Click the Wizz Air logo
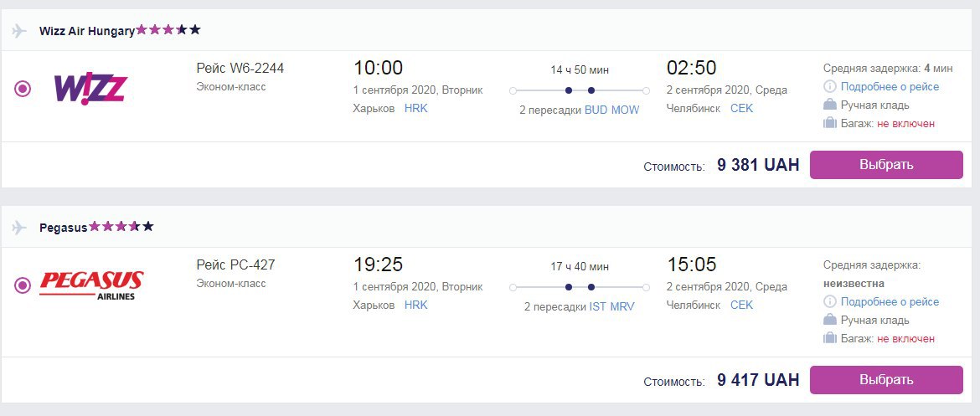 click(x=90, y=88)
